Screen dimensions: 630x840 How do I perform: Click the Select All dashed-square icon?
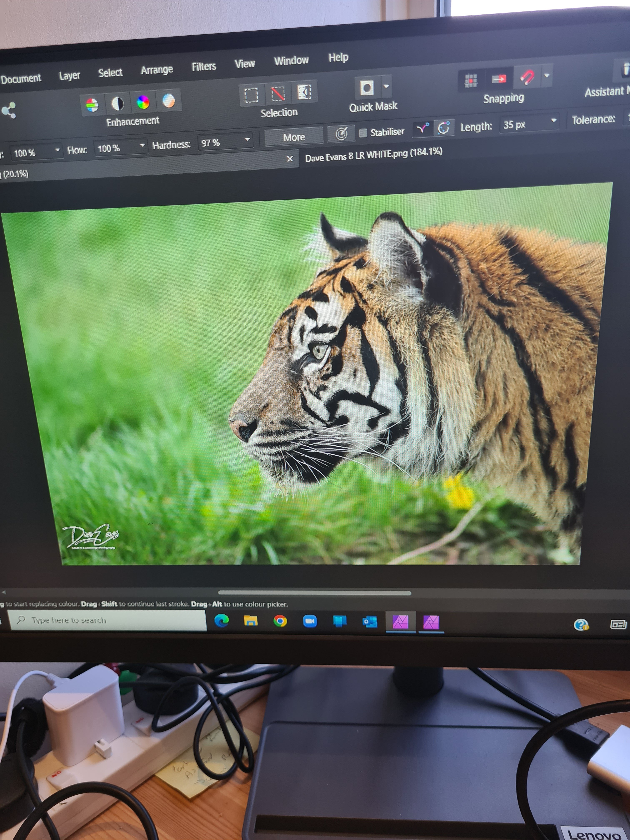coord(251,95)
